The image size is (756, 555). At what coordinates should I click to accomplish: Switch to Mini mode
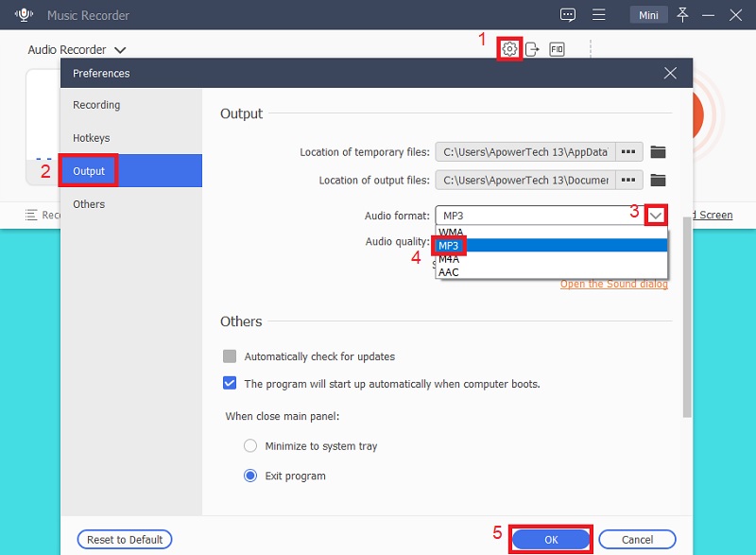point(648,15)
